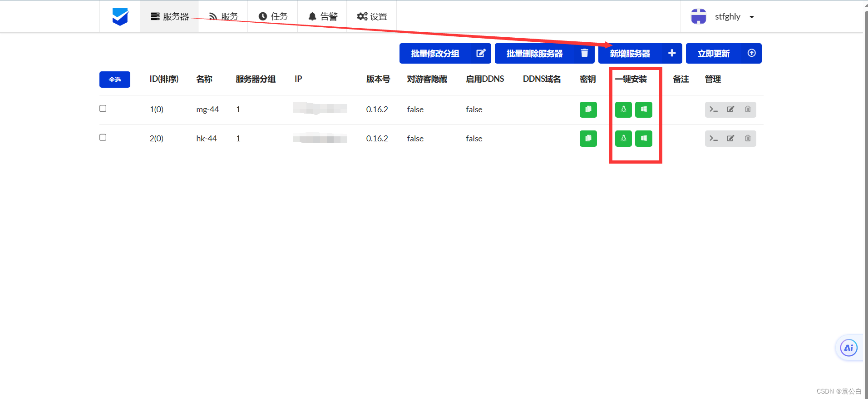868x399 pixels.
Task: Click the stfghly username text
Action: click(x=727, y=17)
